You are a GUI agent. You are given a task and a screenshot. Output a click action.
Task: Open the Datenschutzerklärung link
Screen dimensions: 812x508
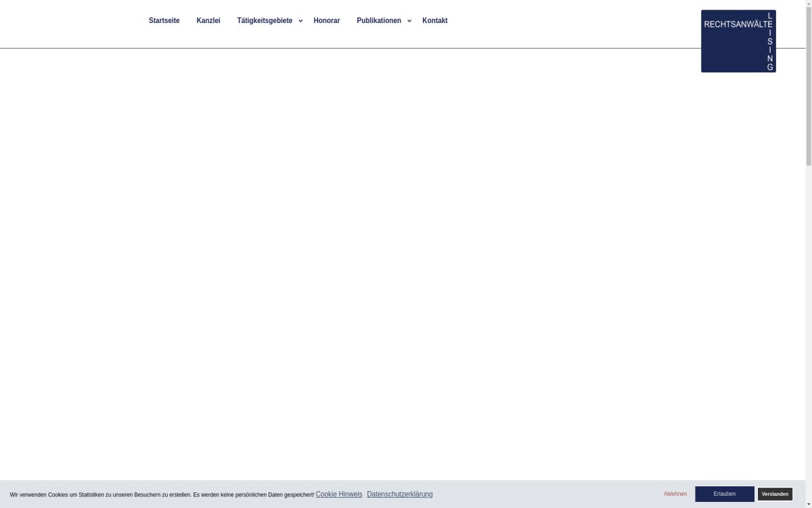tap(399, 494)
